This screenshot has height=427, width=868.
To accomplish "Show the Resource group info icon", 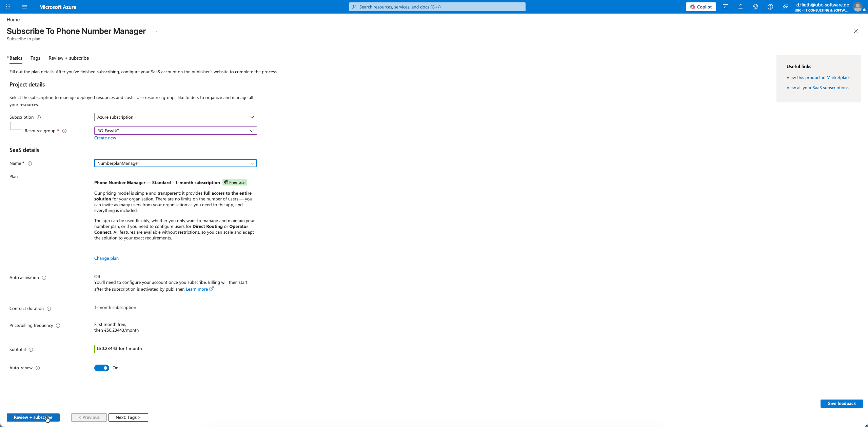I will [64, 131].
